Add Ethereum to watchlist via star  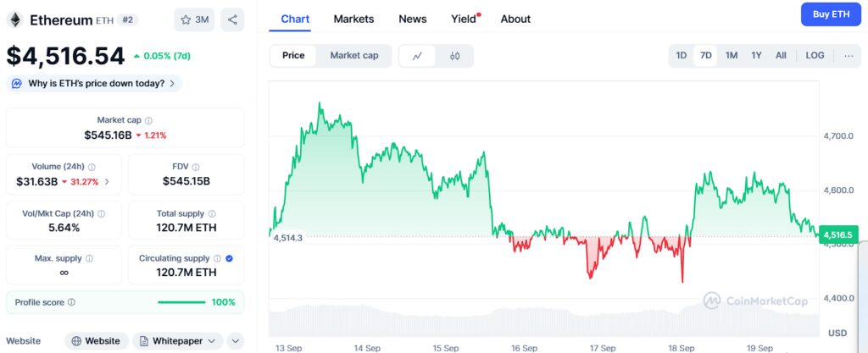[x=194, y=19]
